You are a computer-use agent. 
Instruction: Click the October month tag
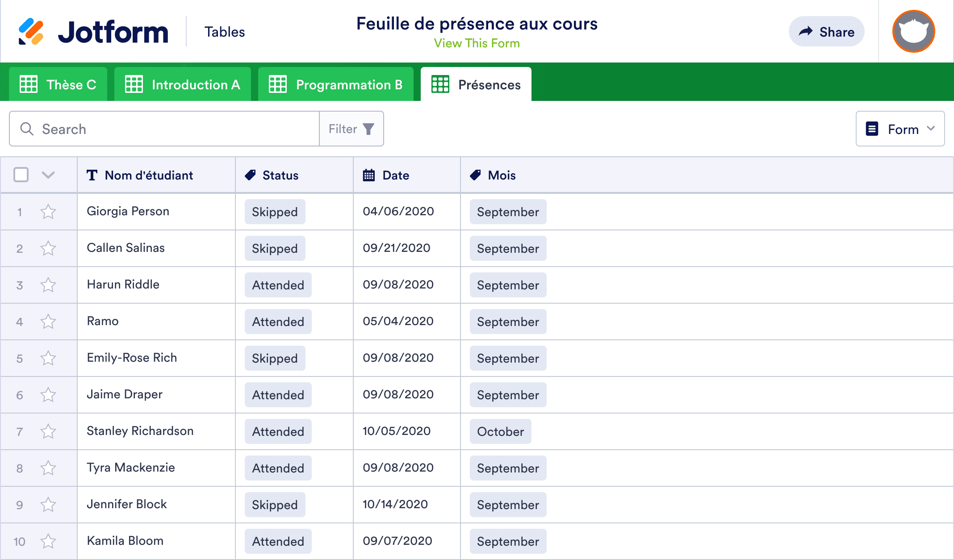coord(500,432)
